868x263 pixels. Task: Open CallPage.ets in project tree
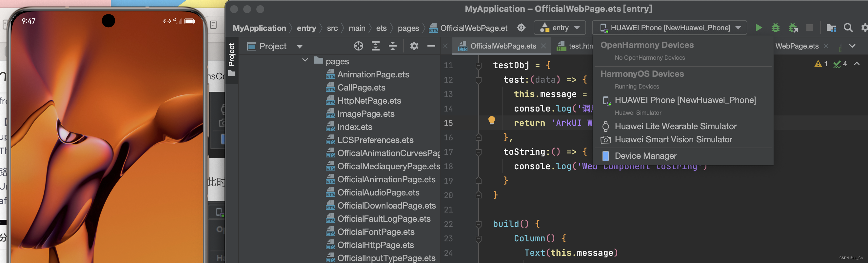355,88
